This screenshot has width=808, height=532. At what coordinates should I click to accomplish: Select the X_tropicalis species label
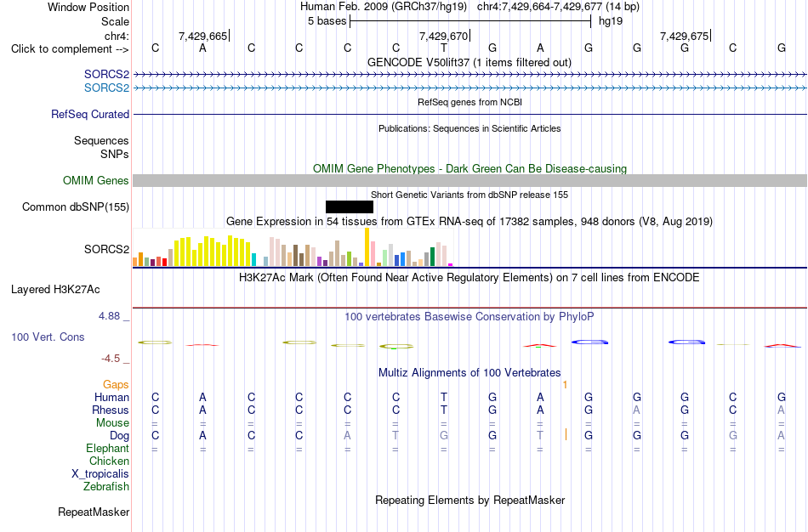click(x=100, y=474)
